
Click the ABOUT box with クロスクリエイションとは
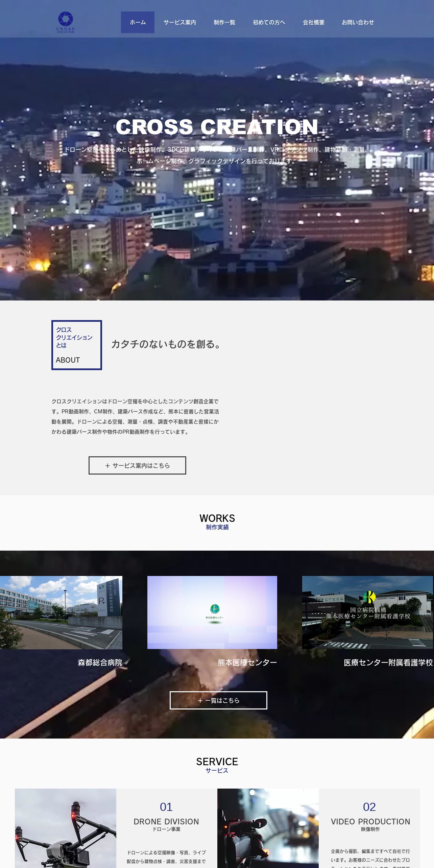pyautogui.click(x=77, y=345)
